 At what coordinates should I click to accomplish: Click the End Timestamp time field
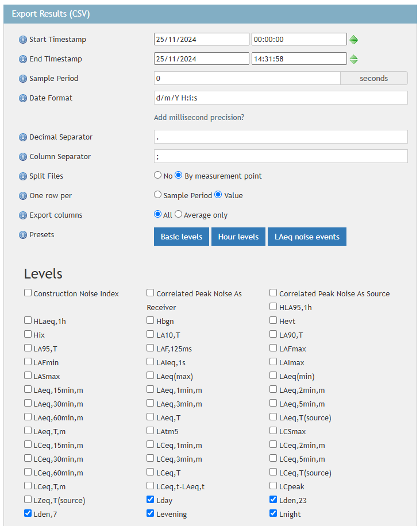pyautogui.click(x=299, y=59)
